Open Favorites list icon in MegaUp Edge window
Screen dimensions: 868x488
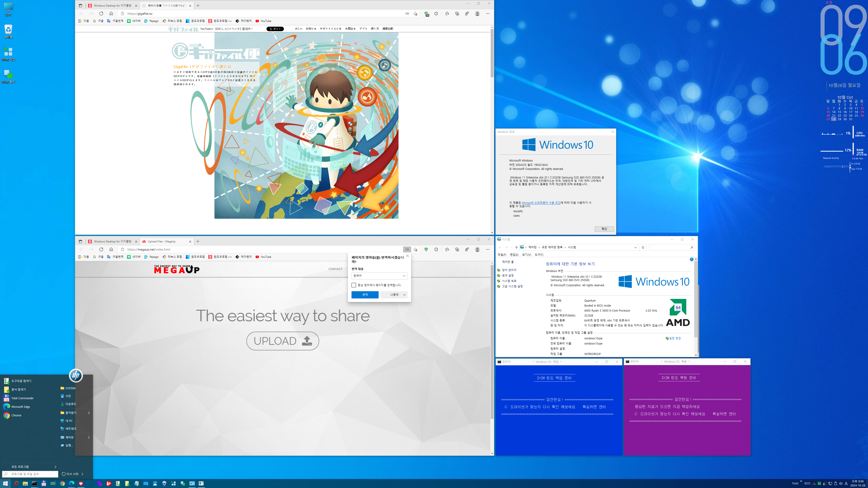point(447,250)
